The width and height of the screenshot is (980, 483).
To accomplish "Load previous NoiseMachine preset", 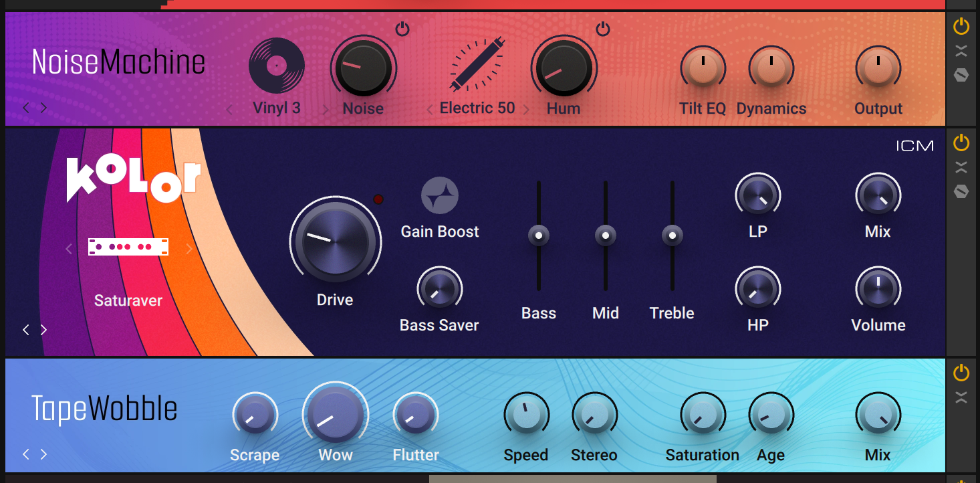I will (26, 108).
